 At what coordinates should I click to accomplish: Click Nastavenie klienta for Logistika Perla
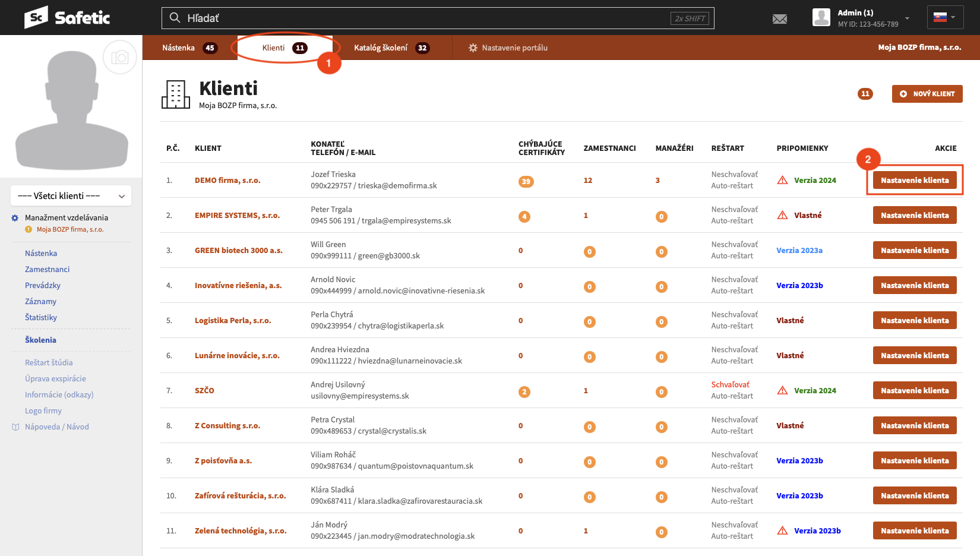[x=915, y=320]
